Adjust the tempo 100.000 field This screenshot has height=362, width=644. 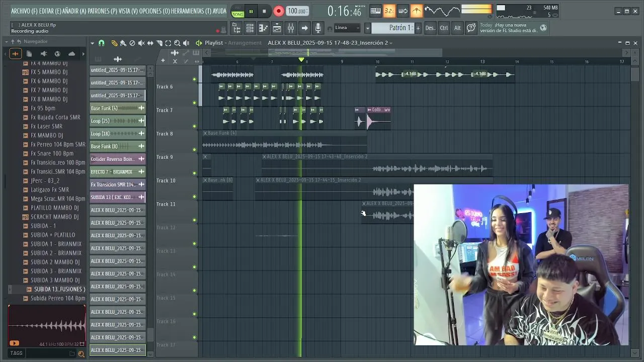tap(298, 11)
